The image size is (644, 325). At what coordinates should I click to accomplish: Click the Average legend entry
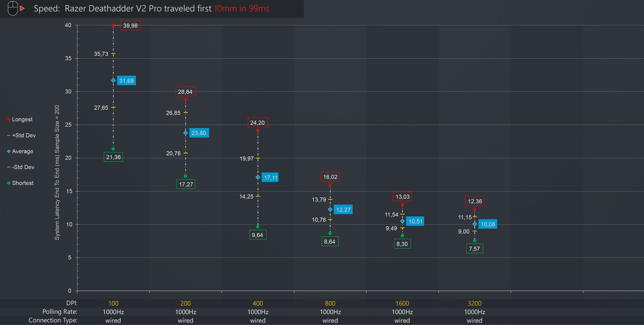click(20, 151)
